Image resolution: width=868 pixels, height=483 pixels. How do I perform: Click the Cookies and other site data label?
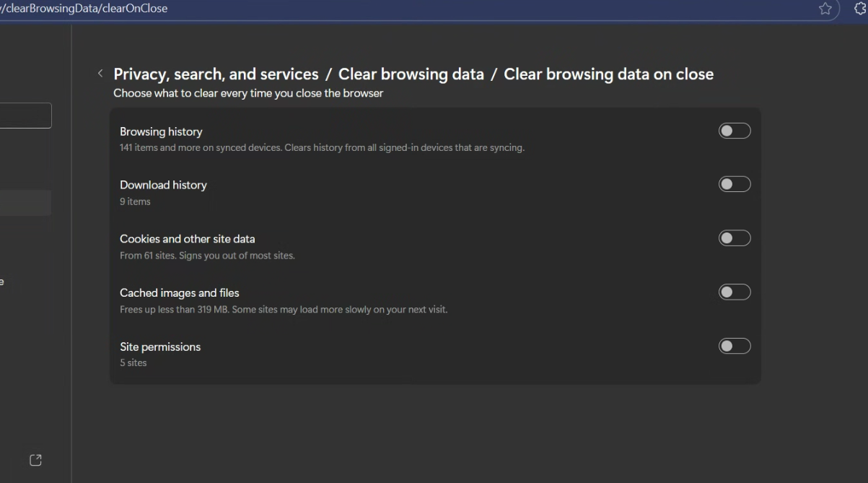point(187,239)
